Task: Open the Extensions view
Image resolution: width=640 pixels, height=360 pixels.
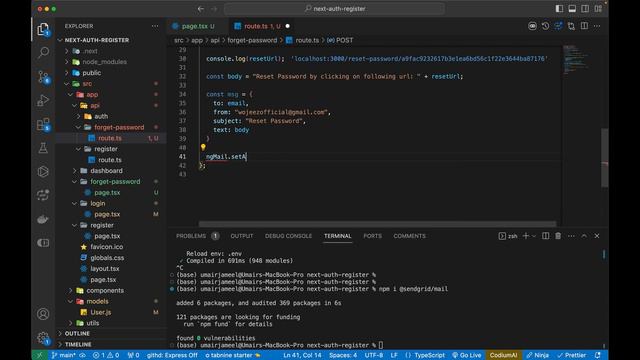Action: pos(43,124)
